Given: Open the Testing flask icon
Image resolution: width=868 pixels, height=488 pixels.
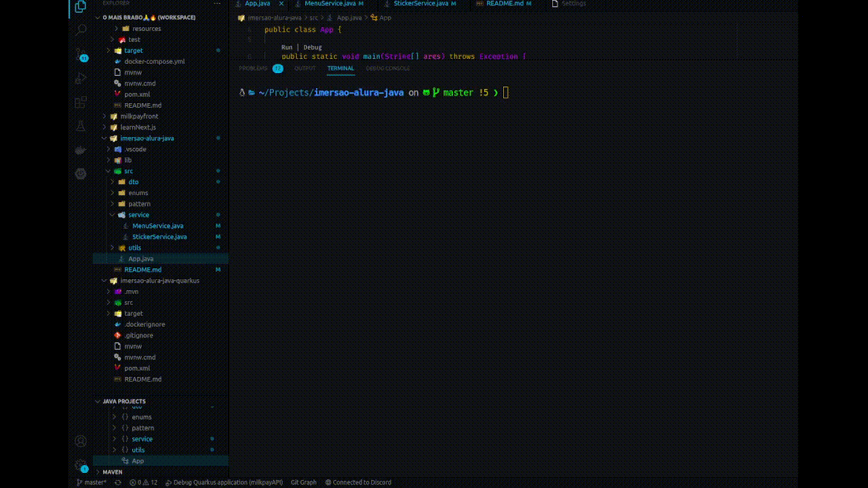Looking at the screenshot, I should (x=81, y=125).
